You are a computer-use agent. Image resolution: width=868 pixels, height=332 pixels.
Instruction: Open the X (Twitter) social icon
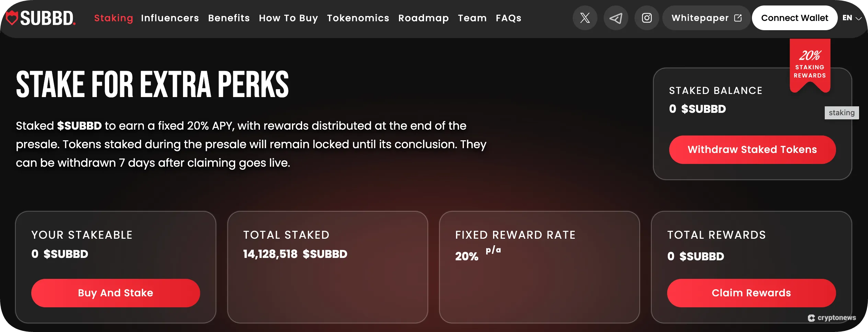click(585, 18)
